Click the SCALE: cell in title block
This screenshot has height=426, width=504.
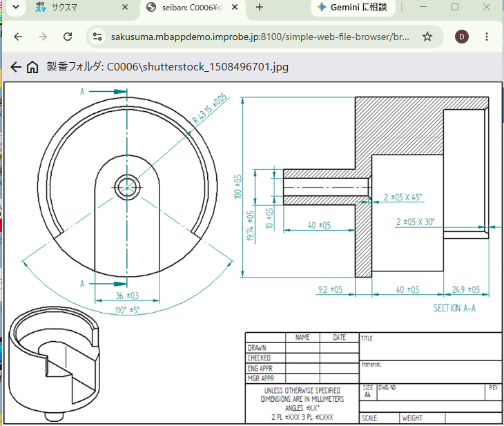[x=379, y=418]
